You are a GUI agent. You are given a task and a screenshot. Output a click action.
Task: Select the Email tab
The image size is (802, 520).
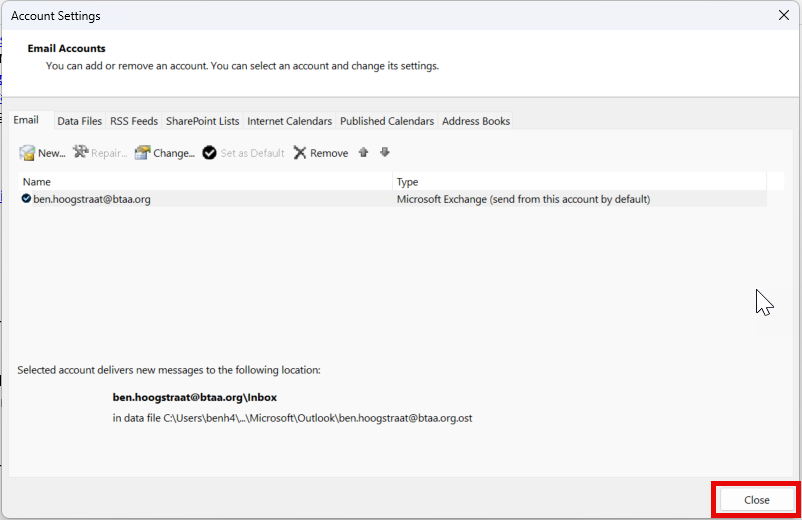[26, 120]
